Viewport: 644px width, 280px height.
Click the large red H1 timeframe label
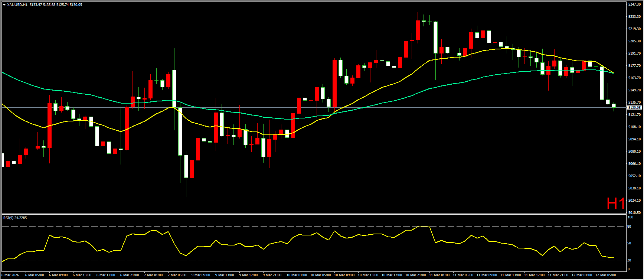tap(616, 204)
